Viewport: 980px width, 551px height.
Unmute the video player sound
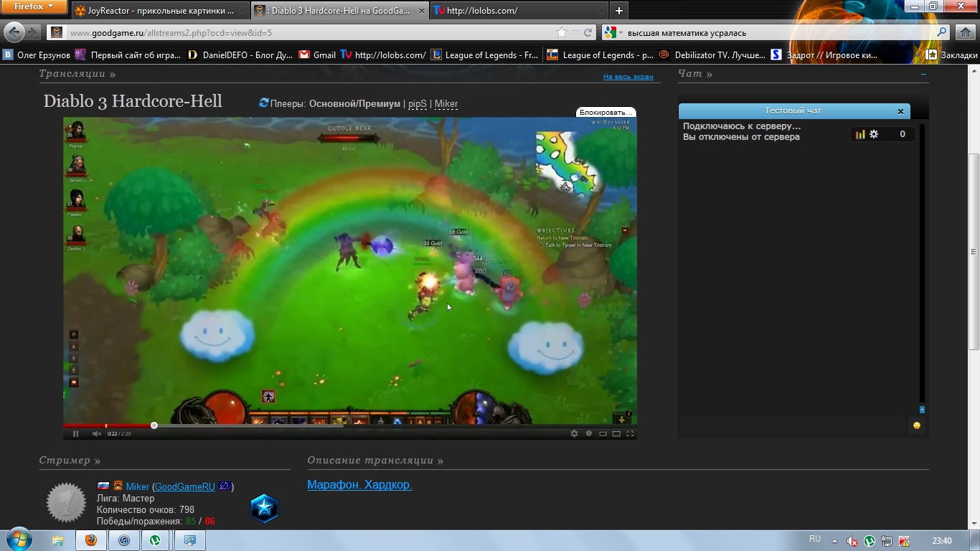(97, 433)
